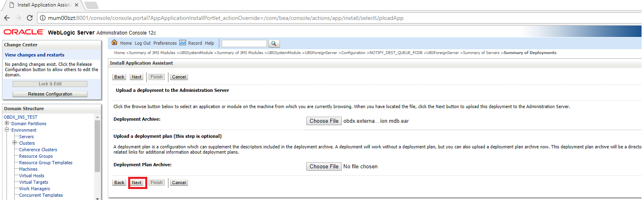Close the Install Application Assistant tab

tap(76, 5)
